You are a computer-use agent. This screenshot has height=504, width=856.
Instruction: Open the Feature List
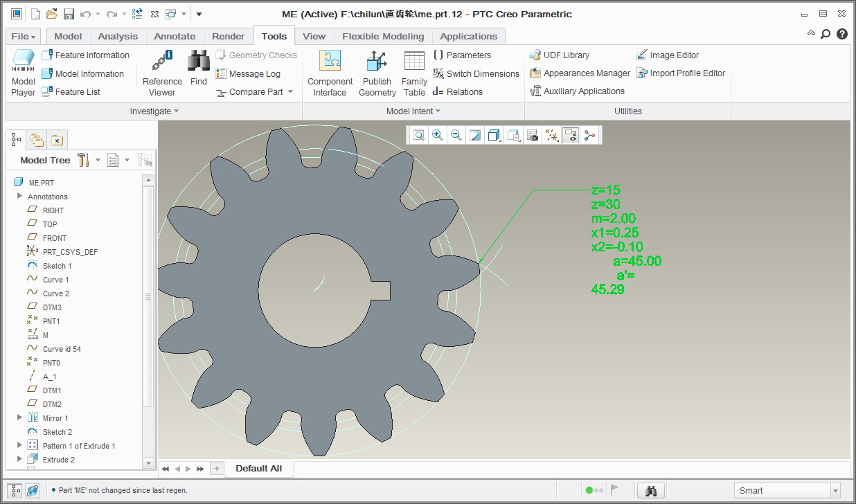71,91
